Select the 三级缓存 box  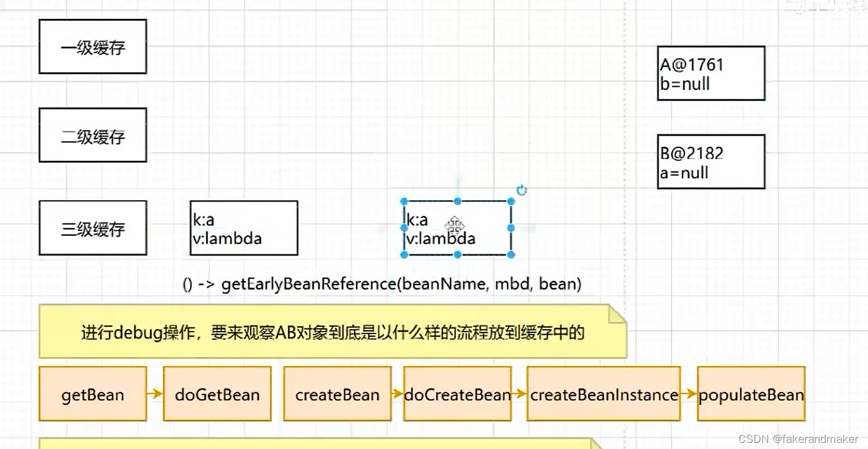[93, 228]
